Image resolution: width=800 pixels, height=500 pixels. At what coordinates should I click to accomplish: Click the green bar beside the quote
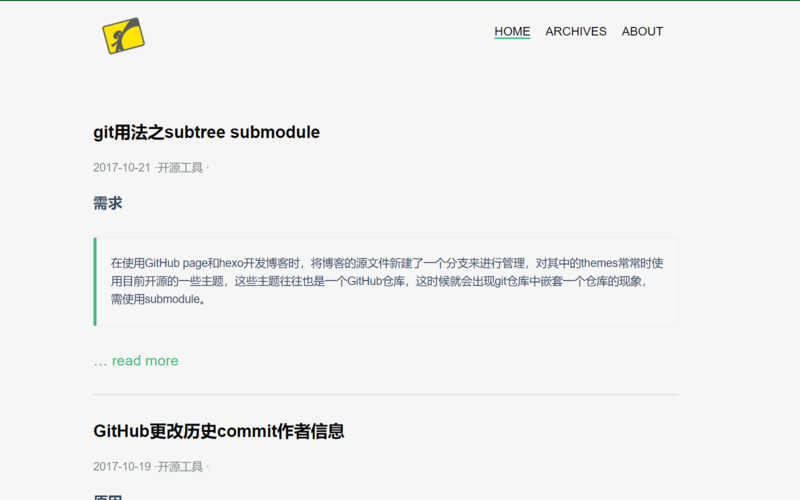click(x=95, y=281)
